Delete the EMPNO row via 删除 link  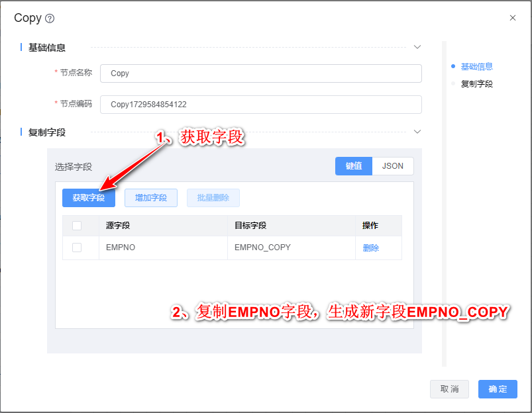click(371, 248)
